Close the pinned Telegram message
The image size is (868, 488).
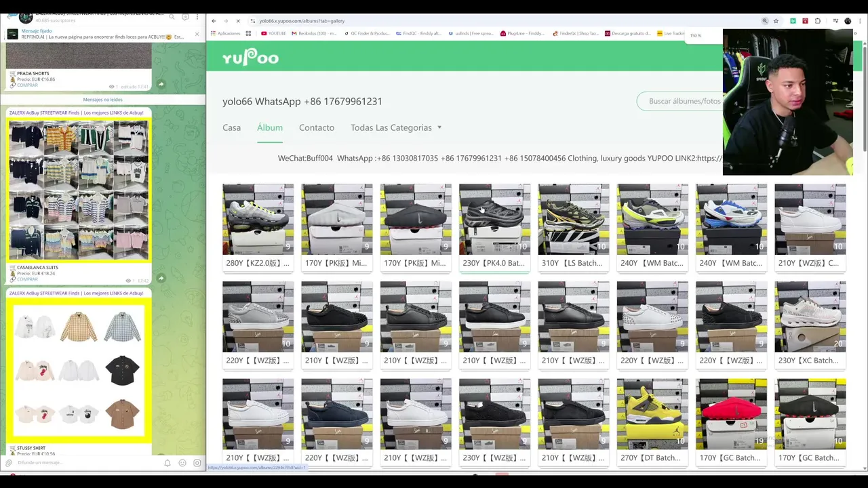[x=197, y=34]
